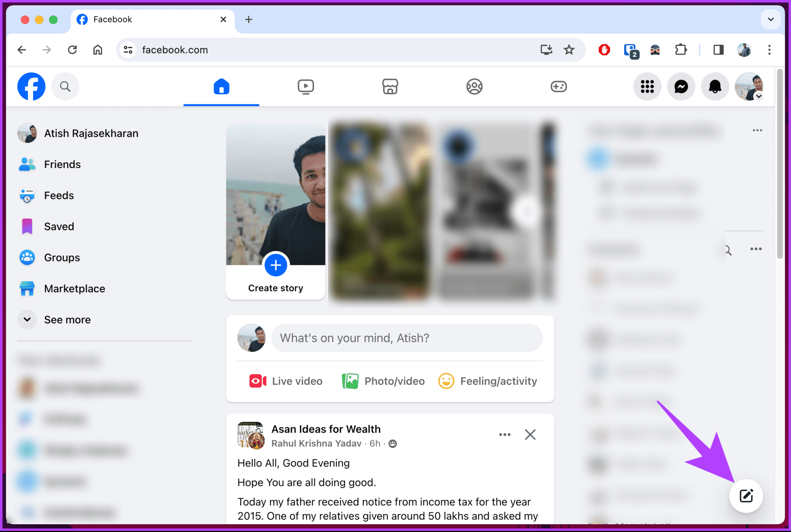Select the Groups sidebar item
This screenshot has width=791, height=532.
click(62, 257)
